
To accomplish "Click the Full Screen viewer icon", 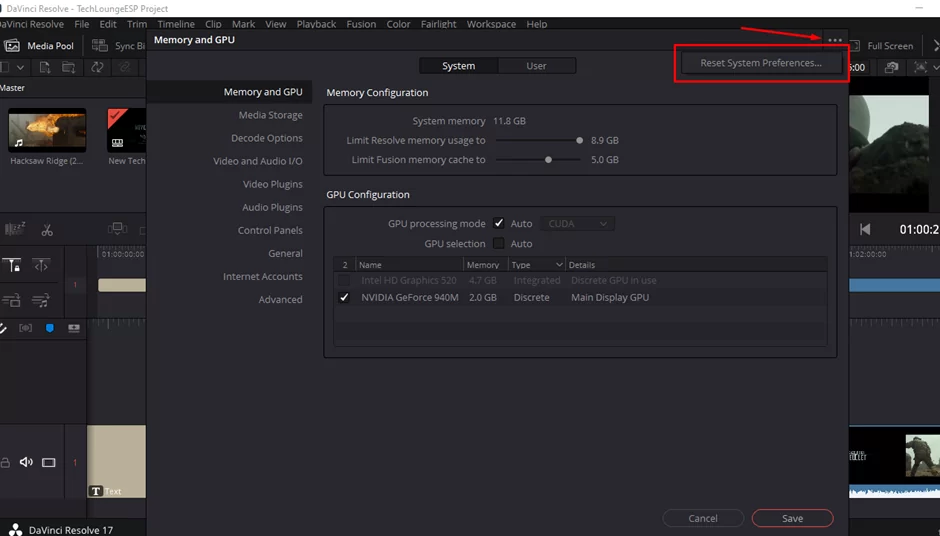I will coord(855,46).
